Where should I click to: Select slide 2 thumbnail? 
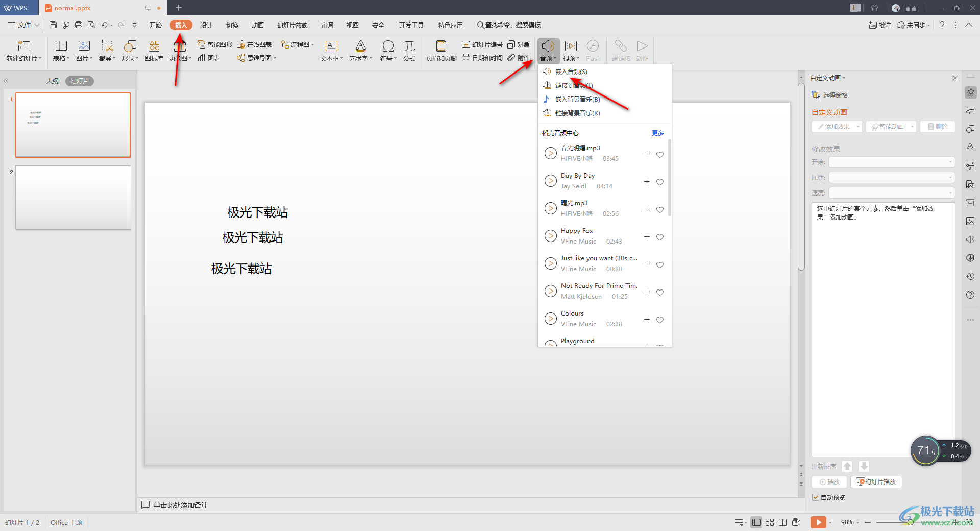73,198
